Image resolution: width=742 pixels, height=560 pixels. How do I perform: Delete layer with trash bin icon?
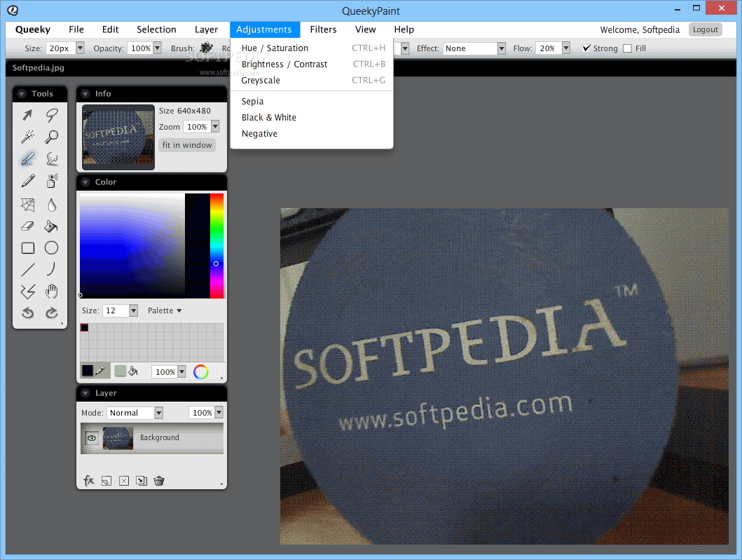click(x=159, y=481)
